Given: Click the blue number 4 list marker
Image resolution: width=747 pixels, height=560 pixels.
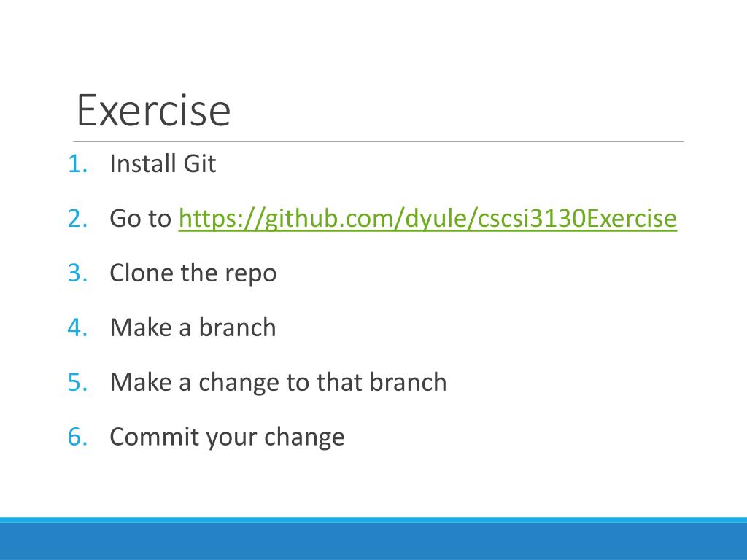Looking at the screenshot, I should [x=77, y=328].
